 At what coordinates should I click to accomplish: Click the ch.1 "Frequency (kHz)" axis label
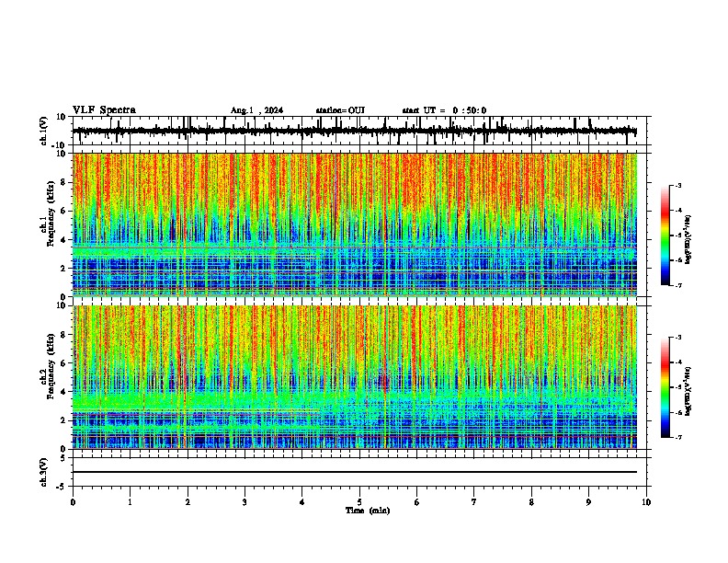coord(51,213)
